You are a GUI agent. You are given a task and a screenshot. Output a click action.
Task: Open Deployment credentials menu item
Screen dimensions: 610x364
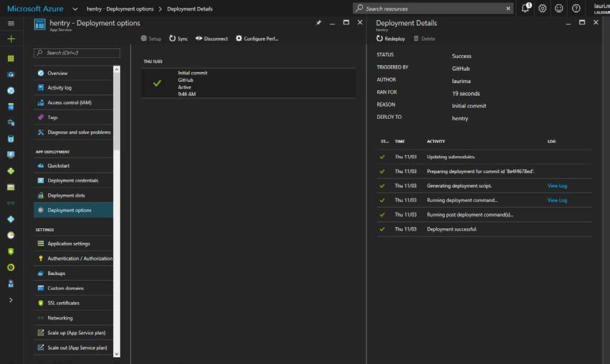tap(74, 181)
